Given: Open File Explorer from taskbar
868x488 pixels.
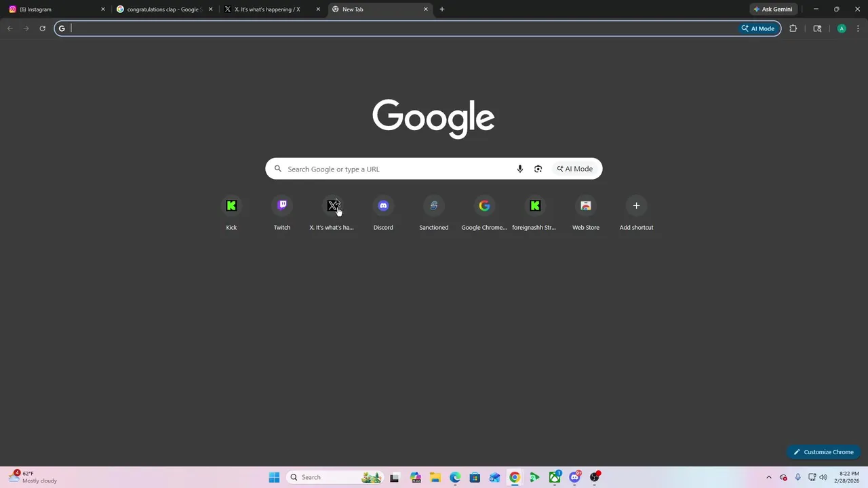Looking at the screenshot, I should [x=435, y=477].
